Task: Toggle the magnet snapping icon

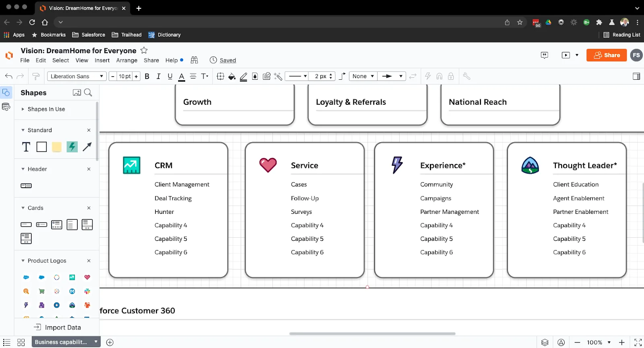Action: click(440, 76)
